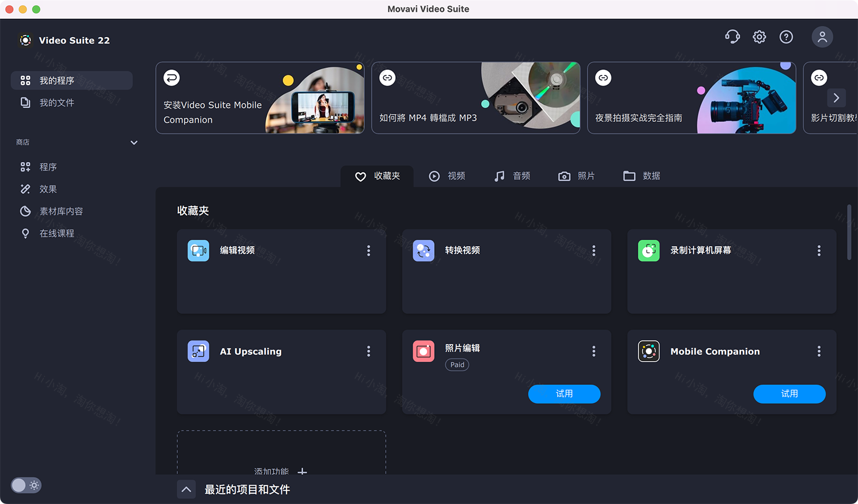
Task: Open the 安装Video Suite Mobile Companion banner
Action: 260,98
